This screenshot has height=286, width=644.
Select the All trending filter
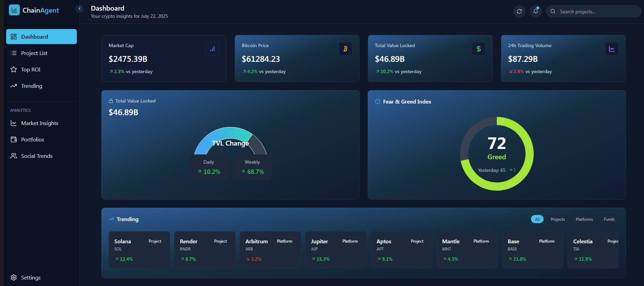click(537, 219)
